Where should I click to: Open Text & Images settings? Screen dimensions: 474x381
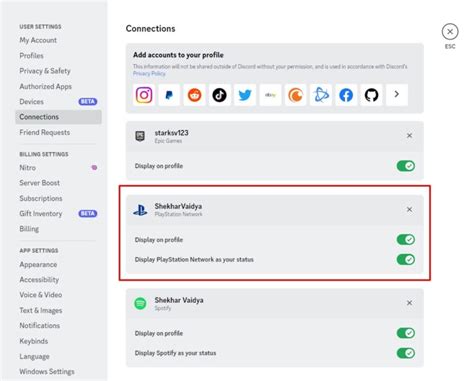coord(58,310)
